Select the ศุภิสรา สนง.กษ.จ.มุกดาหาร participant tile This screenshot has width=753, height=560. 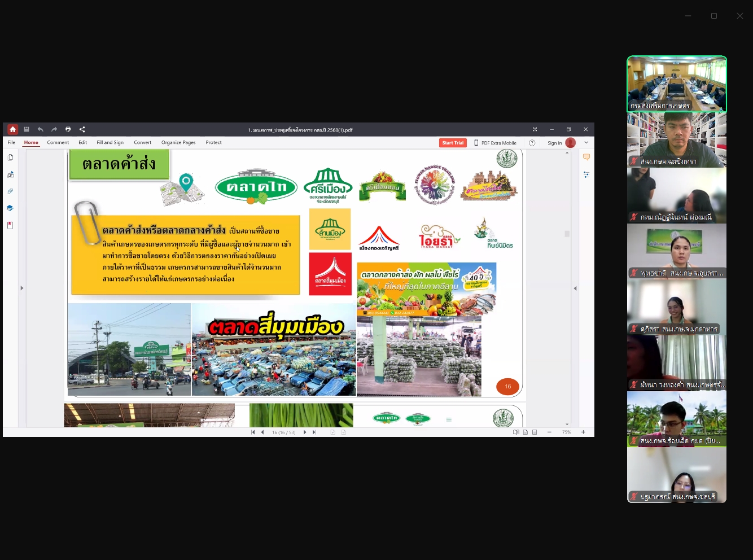(677, 307)
